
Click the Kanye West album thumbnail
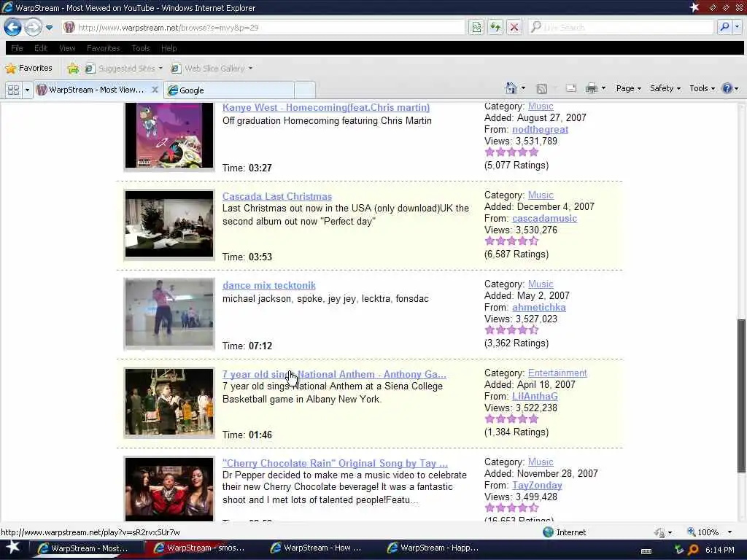pos(169,135)
